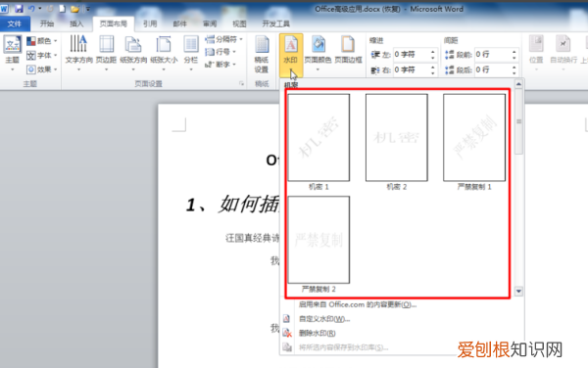The height and width of the screenshot is (368, 588).
Task: Click the Redo icon in Quick Access
Action: click(50, 8)
